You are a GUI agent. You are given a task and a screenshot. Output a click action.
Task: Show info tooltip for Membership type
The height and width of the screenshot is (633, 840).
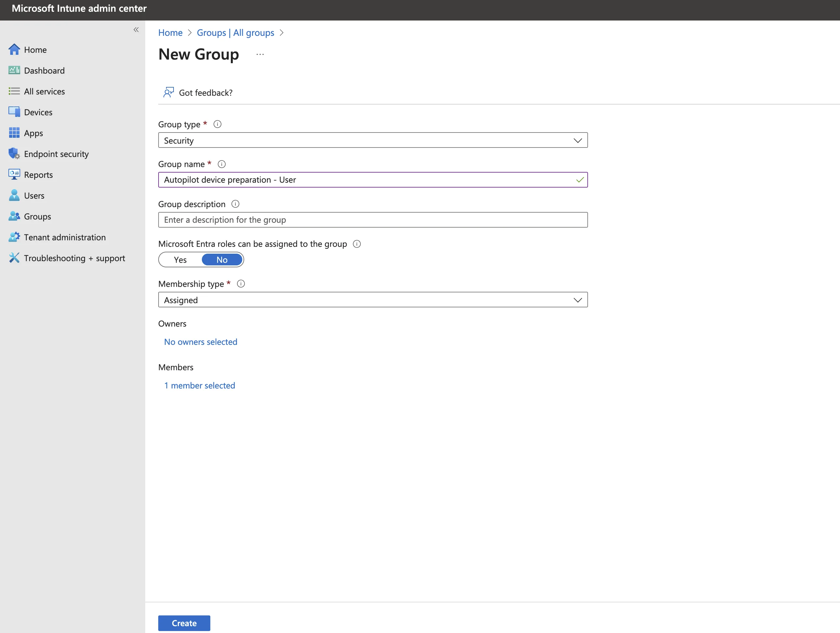[241, 284]
